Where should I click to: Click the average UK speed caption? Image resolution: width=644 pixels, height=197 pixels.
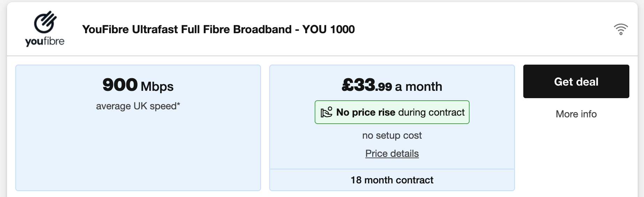click(x=136, y=106)
